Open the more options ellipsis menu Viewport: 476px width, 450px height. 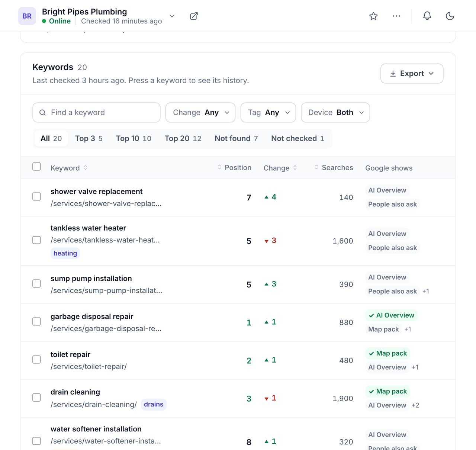pyautogui.click(x=396, y=16)
